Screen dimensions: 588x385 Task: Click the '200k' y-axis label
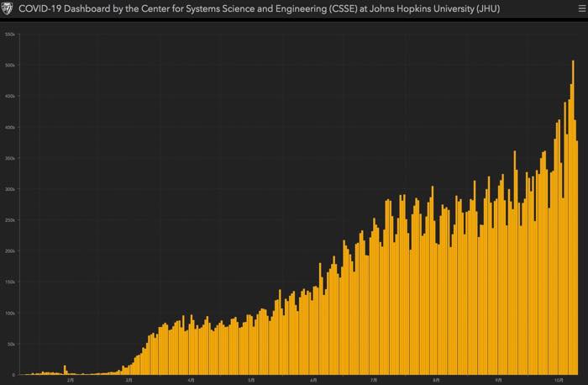10,251
